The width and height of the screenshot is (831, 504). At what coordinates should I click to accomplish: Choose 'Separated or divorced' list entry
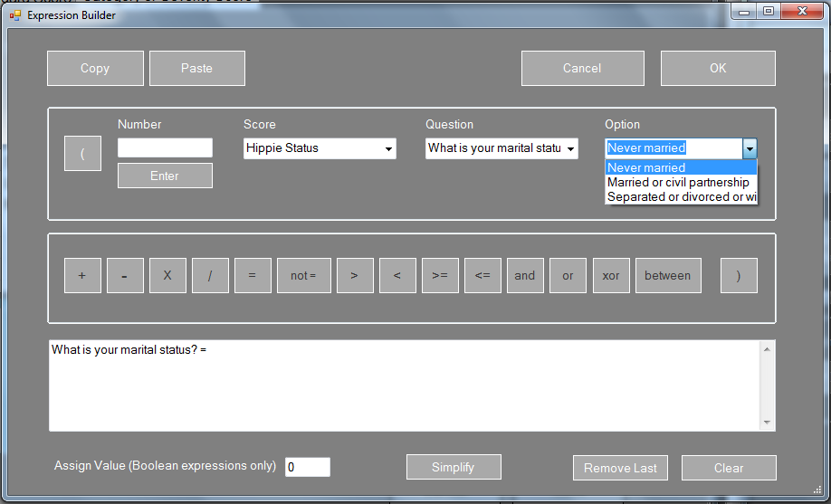click(x=681, y=196)
